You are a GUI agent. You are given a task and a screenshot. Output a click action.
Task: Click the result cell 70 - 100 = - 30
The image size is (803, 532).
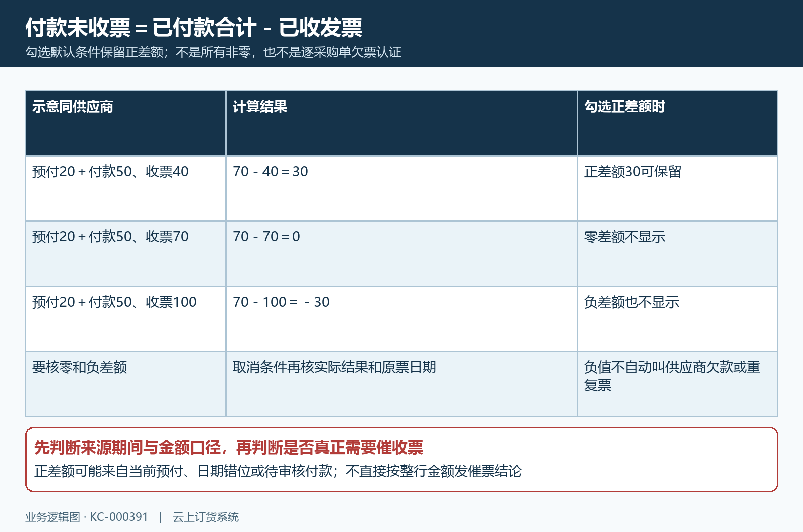coord(401,319)
